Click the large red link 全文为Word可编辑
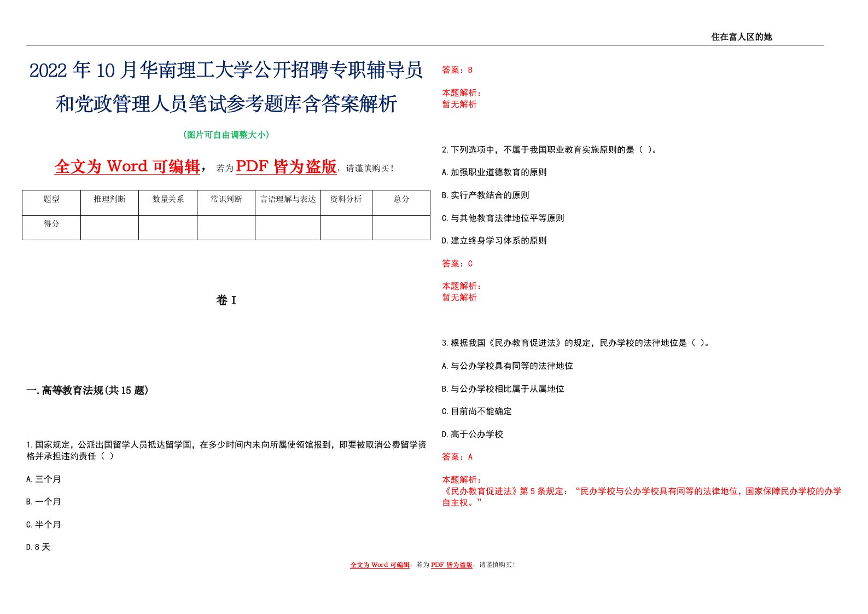Image resolution: width=868 pixels, height=614 pixels. coord(127,166)
